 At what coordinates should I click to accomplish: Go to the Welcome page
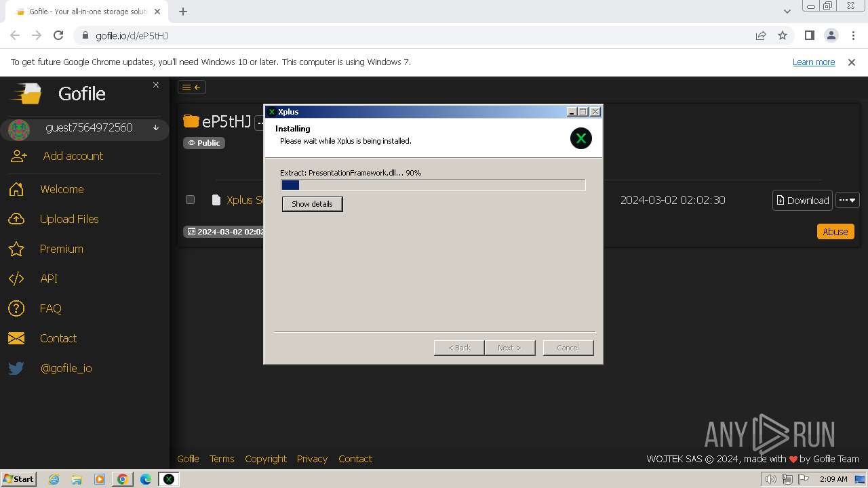pyautogui.click(x=62, y=189)
